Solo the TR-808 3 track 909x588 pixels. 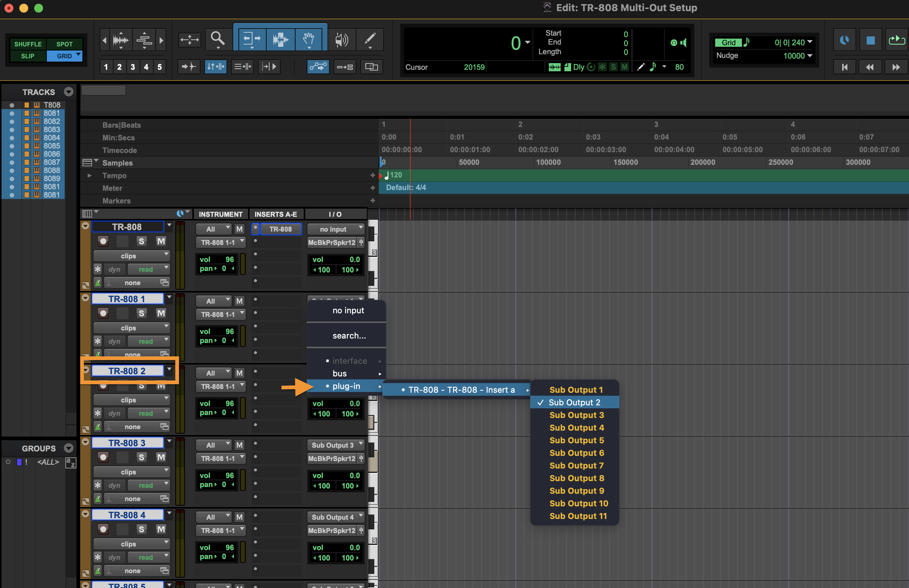[x=142, y=457]
